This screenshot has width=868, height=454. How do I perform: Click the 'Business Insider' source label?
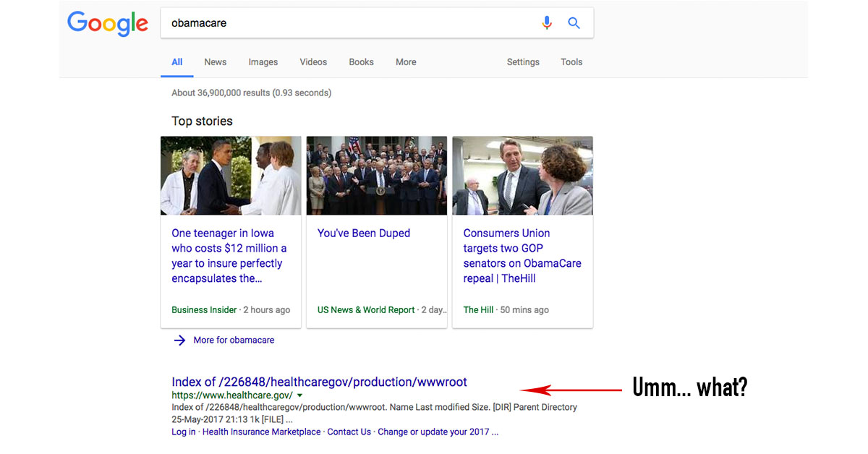(x=204, y=310)
